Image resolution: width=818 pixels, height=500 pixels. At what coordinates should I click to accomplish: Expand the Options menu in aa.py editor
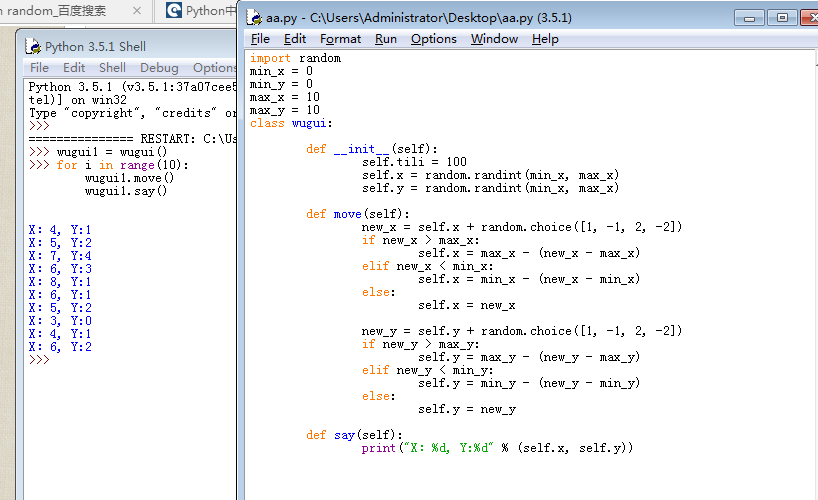[x=433, y=39]
